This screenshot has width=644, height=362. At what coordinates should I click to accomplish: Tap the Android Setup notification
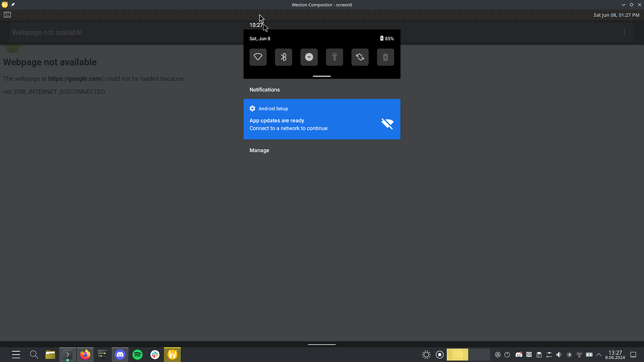tap(322, 119)
